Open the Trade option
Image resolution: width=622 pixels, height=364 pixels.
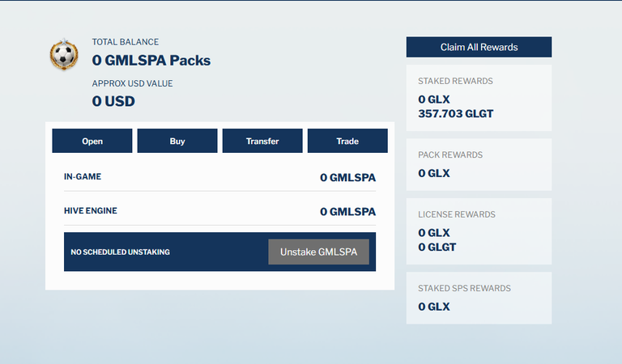(347, 141)
